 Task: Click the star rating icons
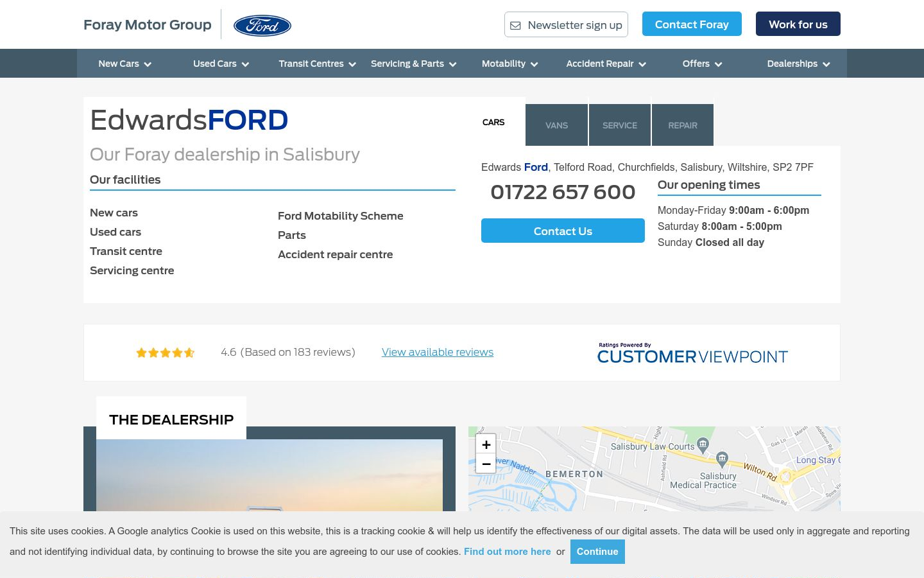click(166, 353)
